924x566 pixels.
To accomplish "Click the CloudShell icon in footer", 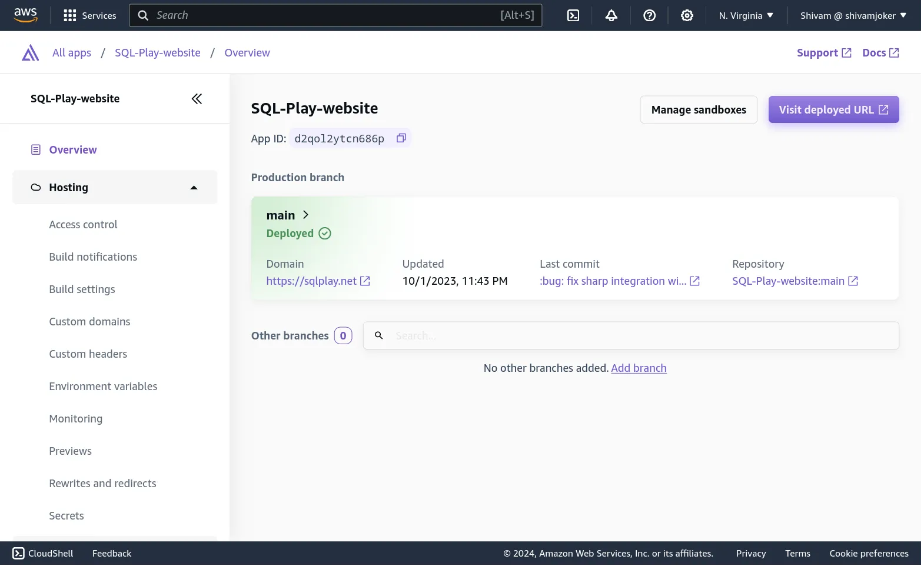I will (19, 554).
